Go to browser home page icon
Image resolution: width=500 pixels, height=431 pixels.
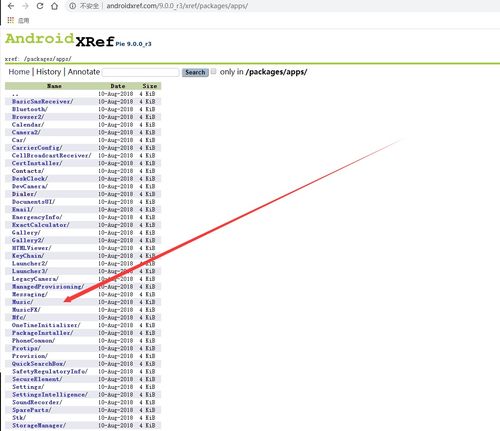tap(54, 6)
